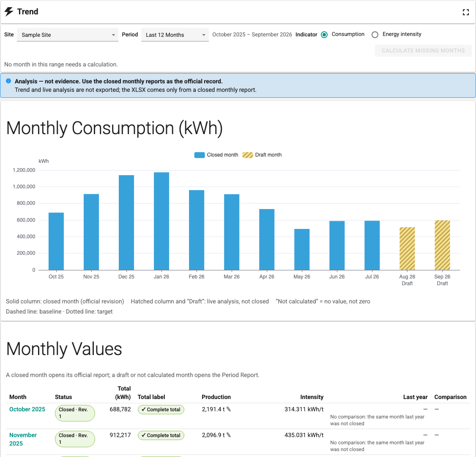Image resolution: width=476 pixels, height=457 pixels.
Task: Open the October 2025 report link
Action: point(27,409)
